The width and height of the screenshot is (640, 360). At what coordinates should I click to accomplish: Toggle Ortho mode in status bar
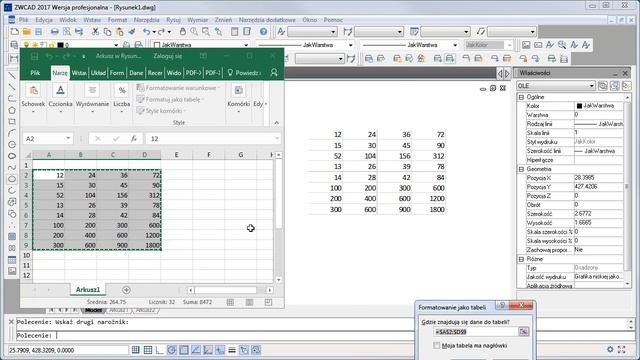coord(160,350)
